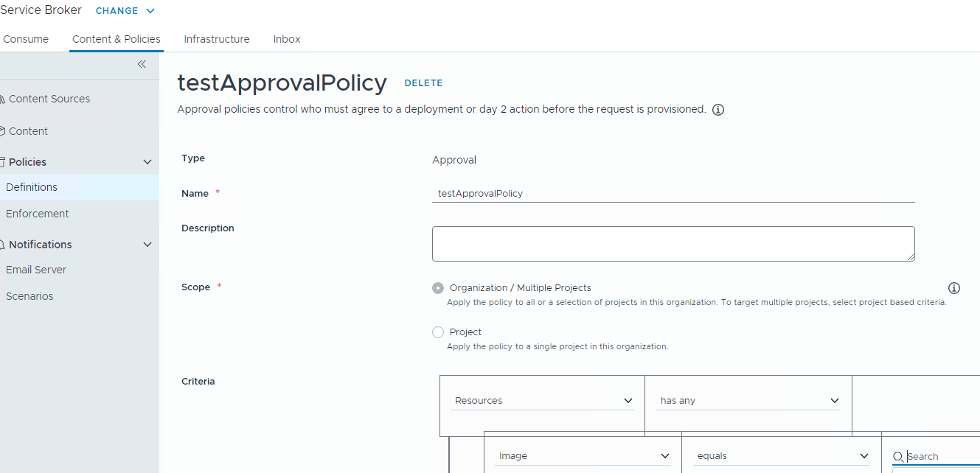Click CHANGE to switch service
Image resolution: width=980 pixels, height=473 pixels.
pyautogui.click(x=125, y=11)
